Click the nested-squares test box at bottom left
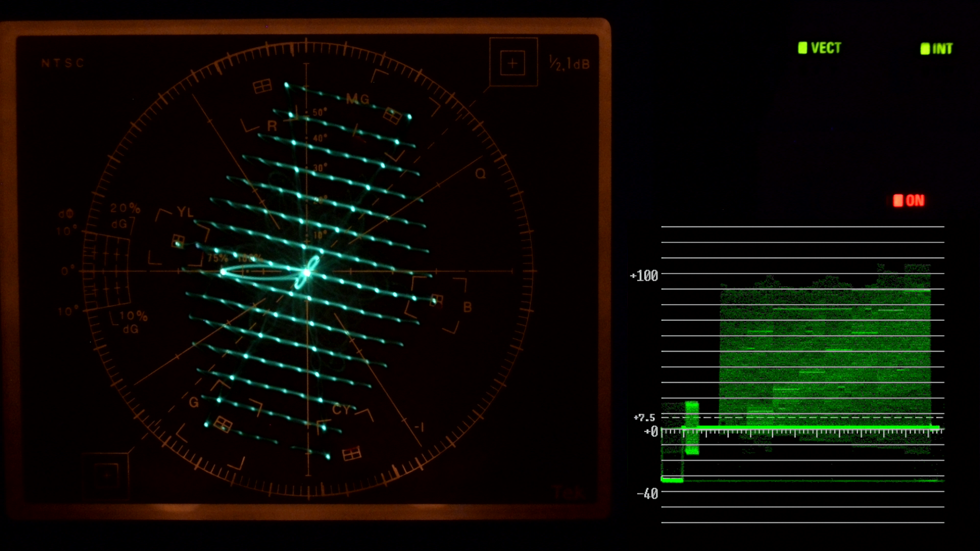This screenshot has width=980, height=551. click(x=106, y=475)
